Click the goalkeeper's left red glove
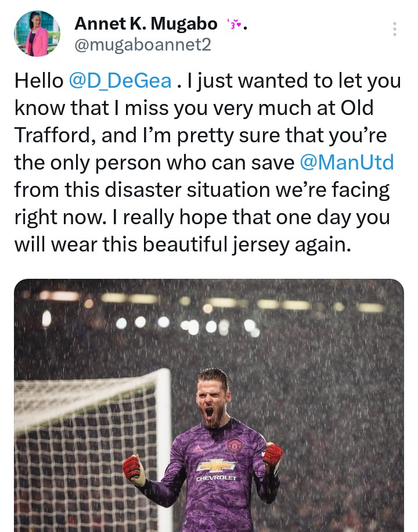 pyautogui.click(x=134, y=469)
